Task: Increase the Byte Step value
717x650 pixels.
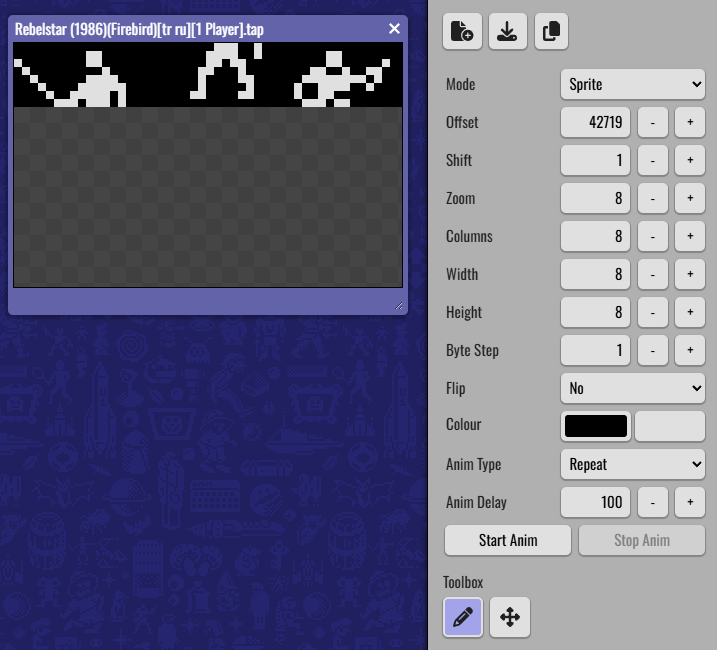Action: point(690,350)
